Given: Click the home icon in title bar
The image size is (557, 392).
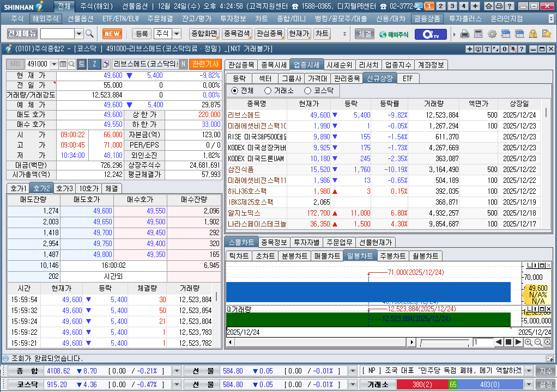Looking at the screenshot, I should pos(489,6).
